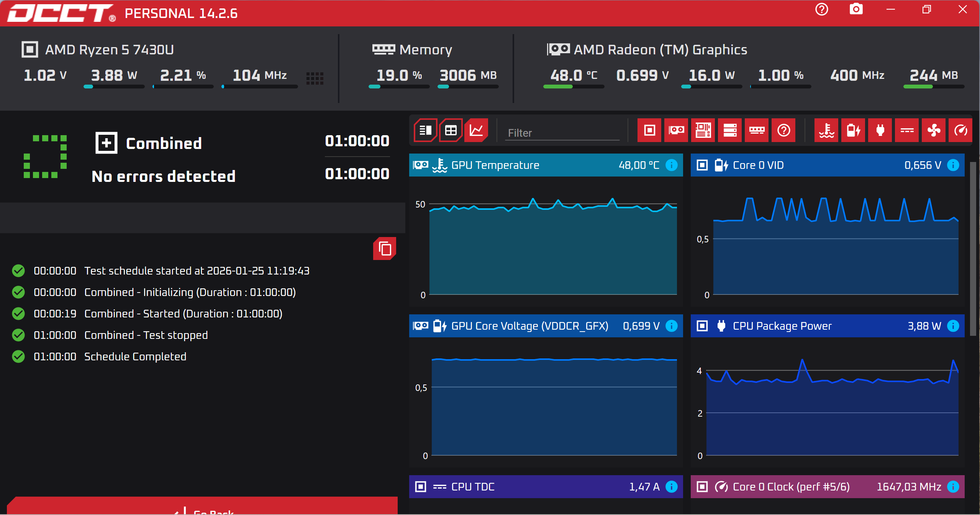This screenshot has height=515, width=980.
Task: Toggle the GPU sensor filter icon
Action: (676, 131)
